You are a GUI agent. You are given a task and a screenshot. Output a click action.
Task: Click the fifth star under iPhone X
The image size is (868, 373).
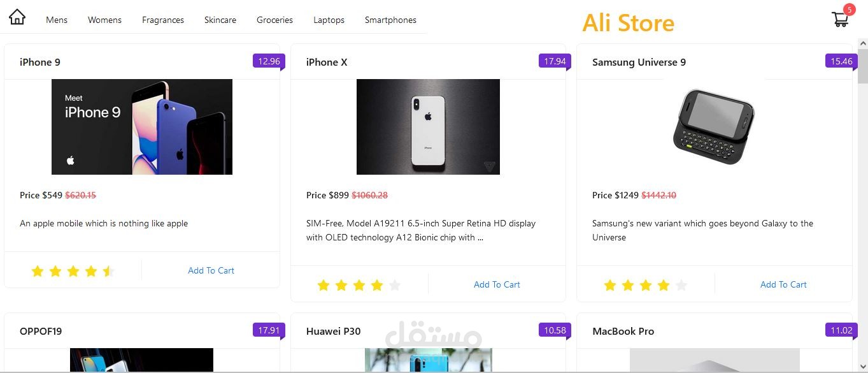click(395, 285)
